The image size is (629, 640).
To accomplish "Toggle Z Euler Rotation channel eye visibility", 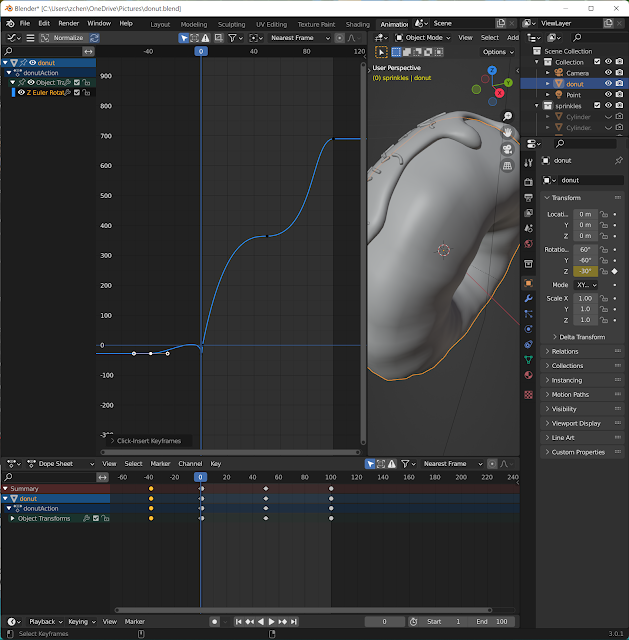I will click(22, 92).
